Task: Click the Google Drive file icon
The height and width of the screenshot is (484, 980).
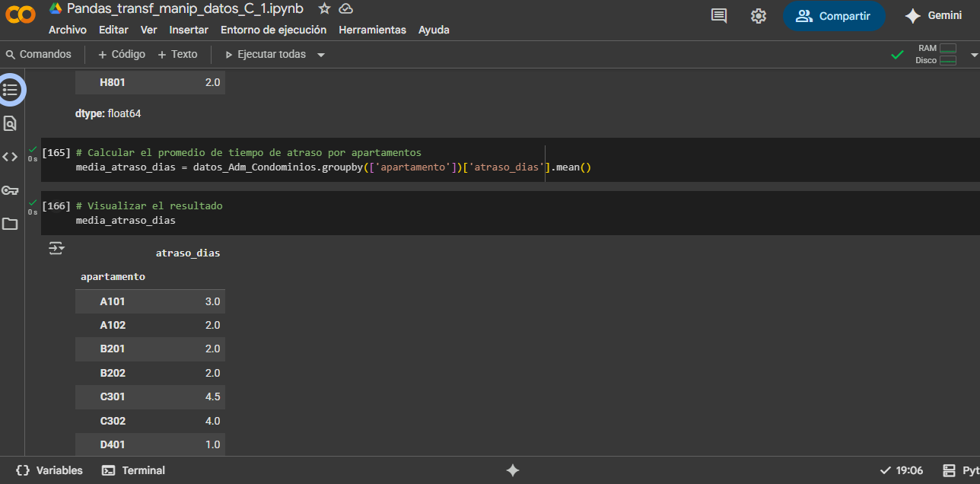Action: pos(56,8)
